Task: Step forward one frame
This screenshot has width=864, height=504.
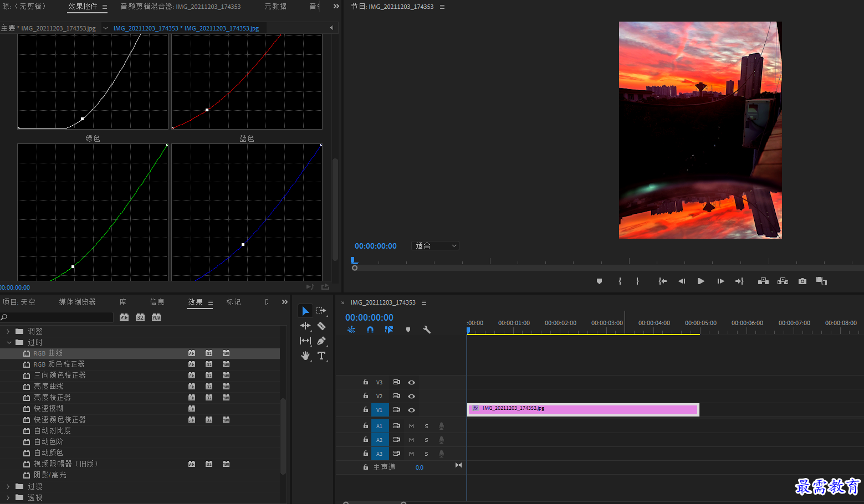Action: 720,281
